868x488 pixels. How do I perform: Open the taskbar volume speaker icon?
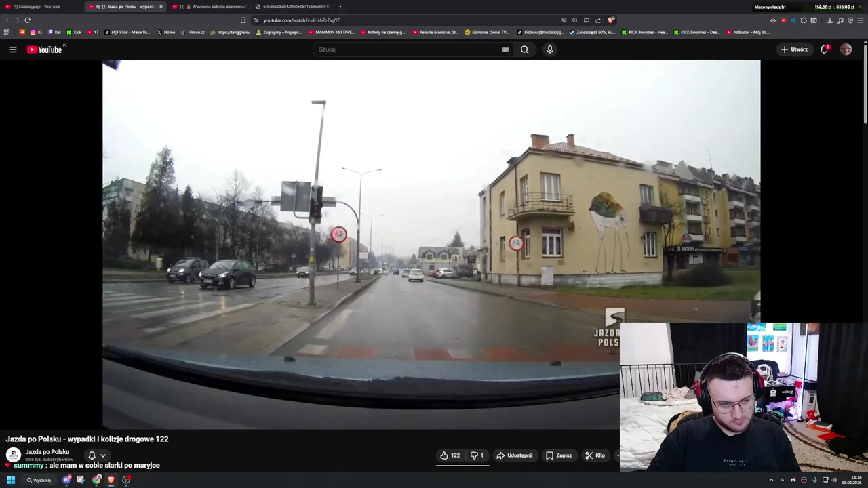(x=834, y=480)
